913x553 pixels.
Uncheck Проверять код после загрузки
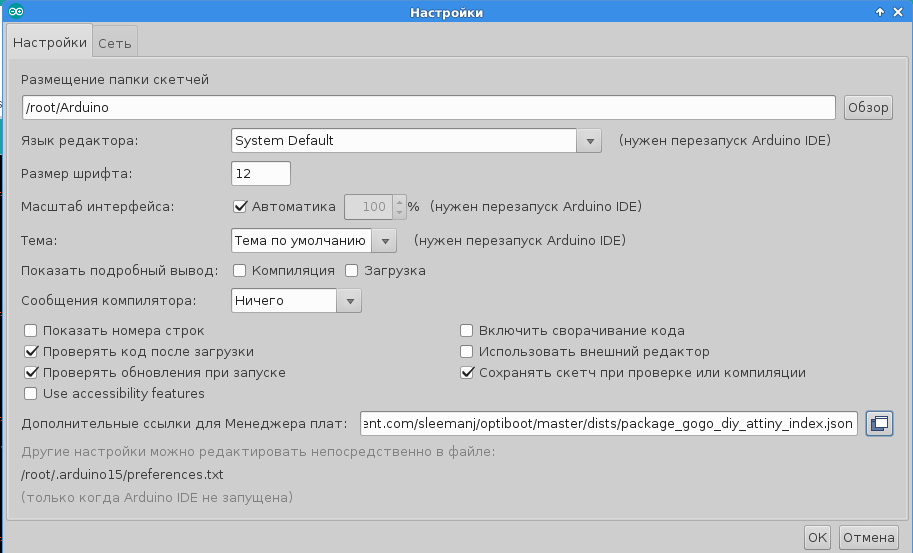pyautogui.click(x=31, y=352)
